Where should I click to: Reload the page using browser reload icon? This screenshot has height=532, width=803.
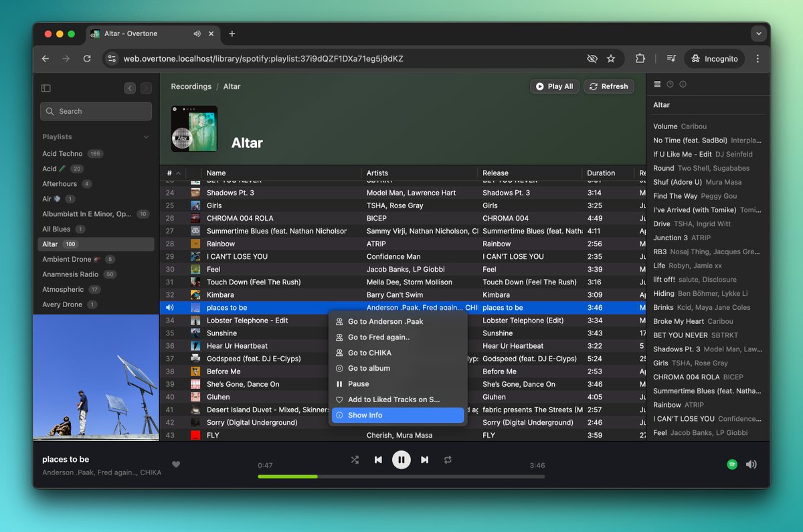click(87, 59)
